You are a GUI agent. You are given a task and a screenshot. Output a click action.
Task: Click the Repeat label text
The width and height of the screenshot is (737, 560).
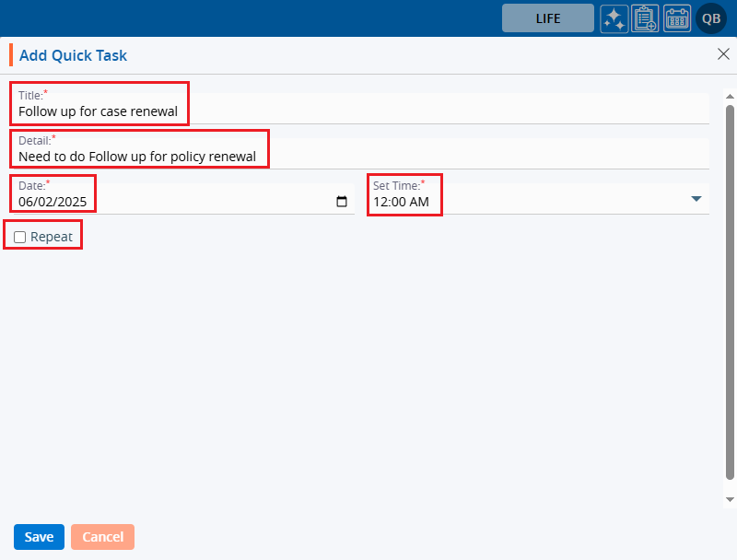52,238
